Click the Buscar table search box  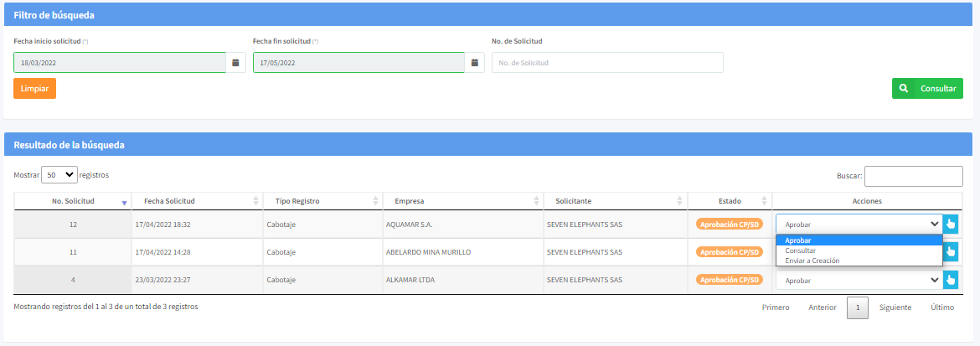coord(913,176)
